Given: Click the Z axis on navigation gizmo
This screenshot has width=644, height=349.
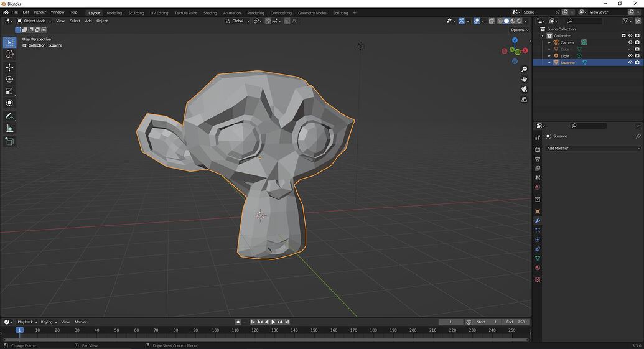Looking at the screenshot, I should (515, 40).
